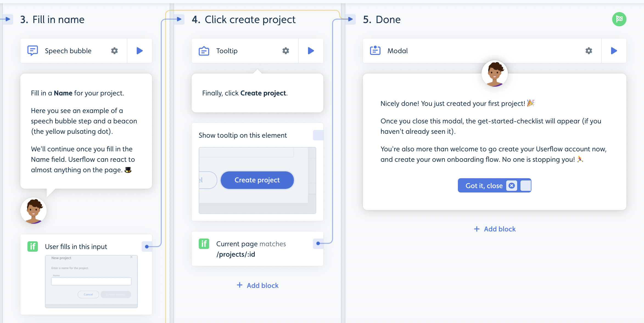The width and height of the screenshot is (644, 323).
Task: Click the 'if' condition icon in step 3
Action: (x=33, y=246)
